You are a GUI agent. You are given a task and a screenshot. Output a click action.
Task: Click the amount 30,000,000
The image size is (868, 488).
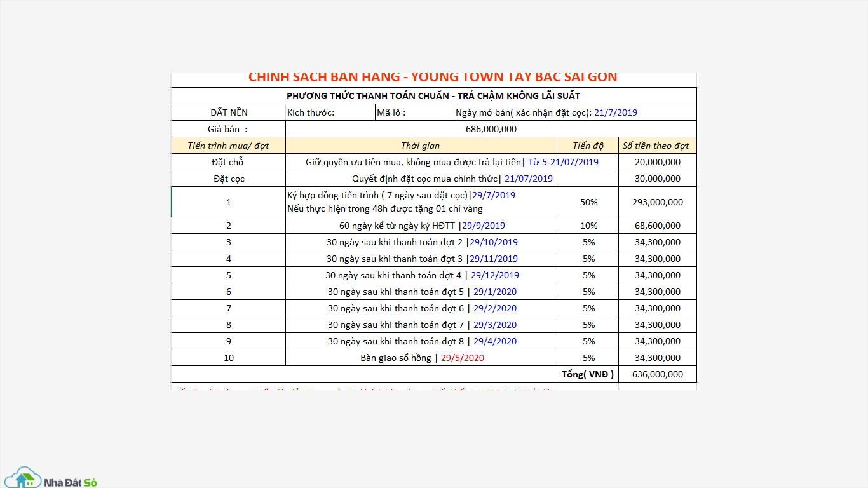(658, 179)
